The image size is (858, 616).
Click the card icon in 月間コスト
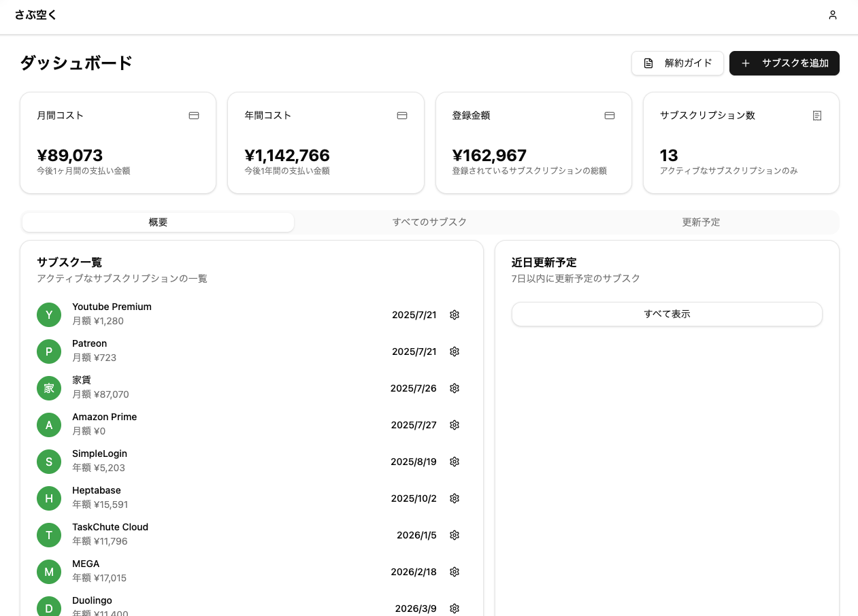194,116
